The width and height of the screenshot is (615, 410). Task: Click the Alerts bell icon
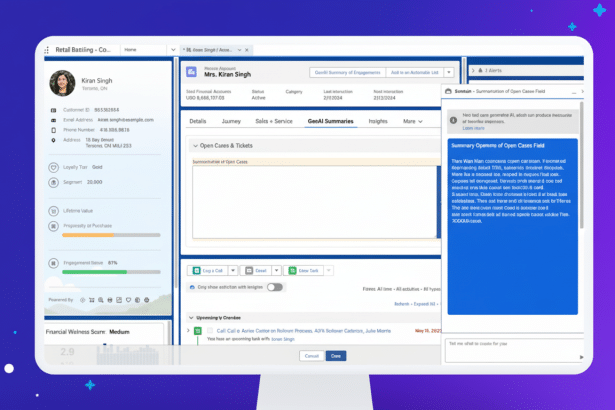coord(480,70)
